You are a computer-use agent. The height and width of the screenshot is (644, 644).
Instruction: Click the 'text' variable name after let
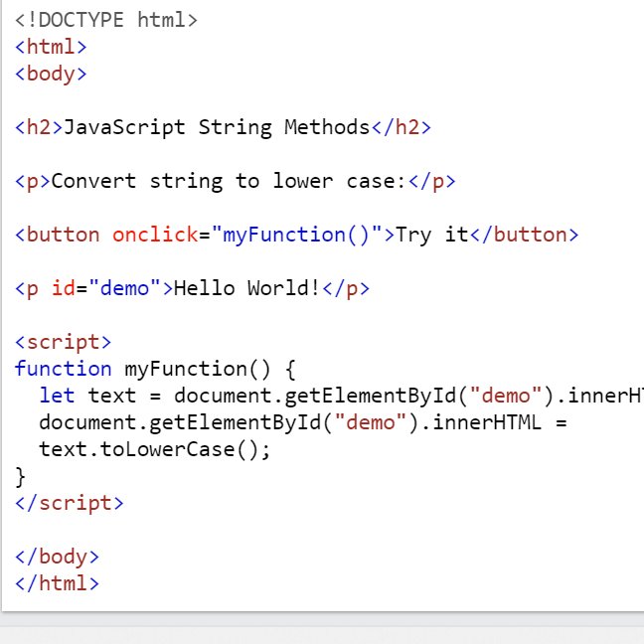[x=111, y=396]
